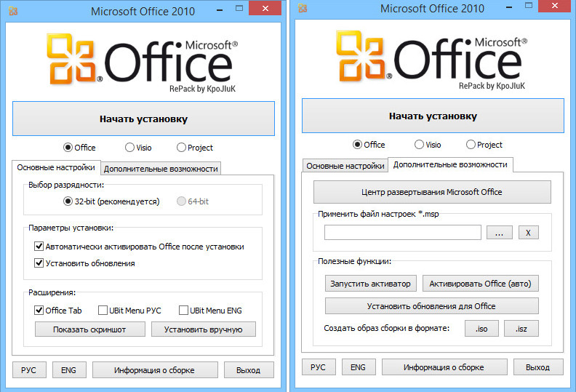Click the Office logo icon in left window
The width and height of the screenshot is (576, 392).
point(75,57)
